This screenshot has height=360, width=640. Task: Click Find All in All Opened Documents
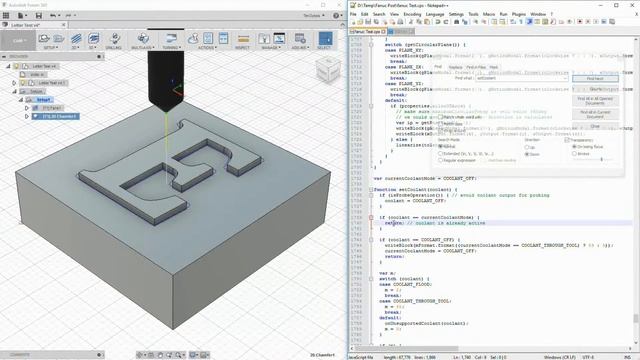coord(595,101)
